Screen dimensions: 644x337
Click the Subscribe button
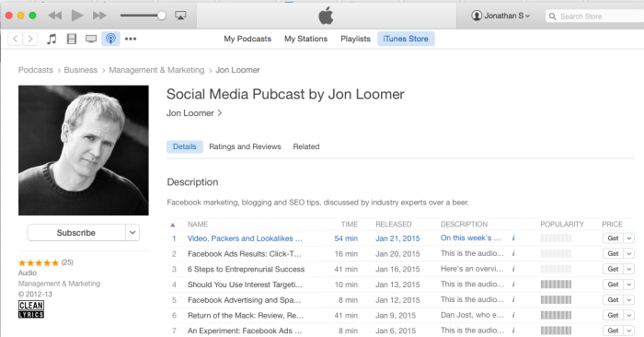pos(76,233)
